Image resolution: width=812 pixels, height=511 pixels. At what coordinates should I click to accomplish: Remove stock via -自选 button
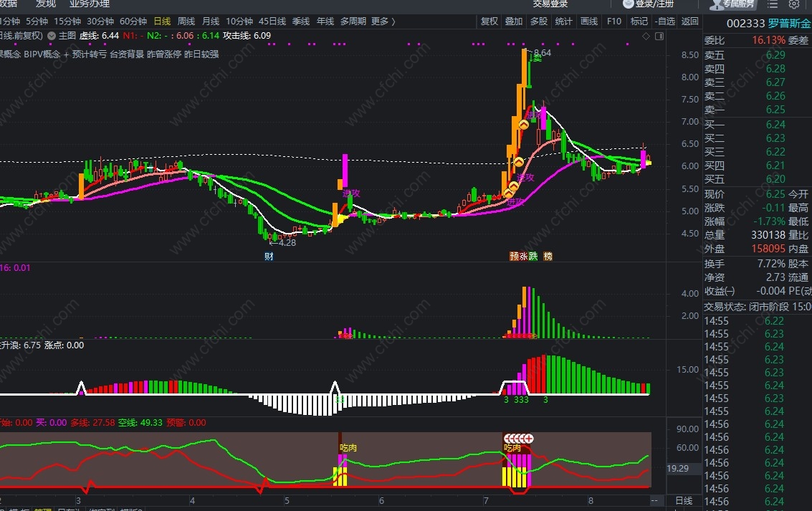pos(666,22)
